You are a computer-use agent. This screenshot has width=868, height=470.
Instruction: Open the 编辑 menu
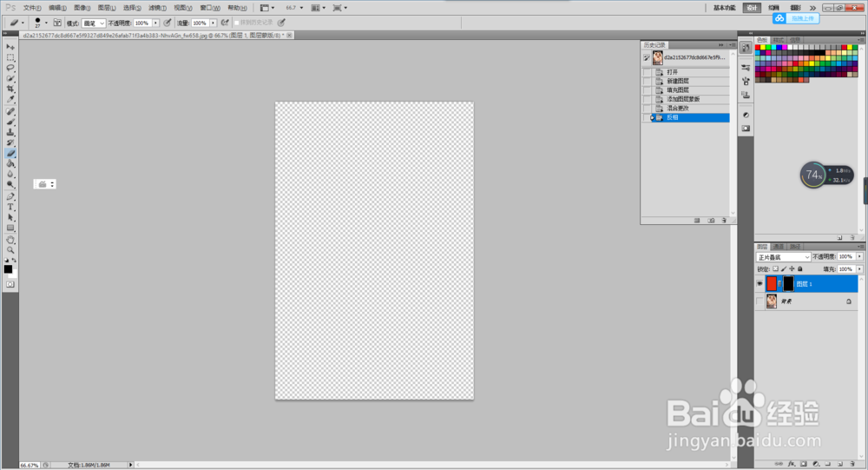point(57,8)
